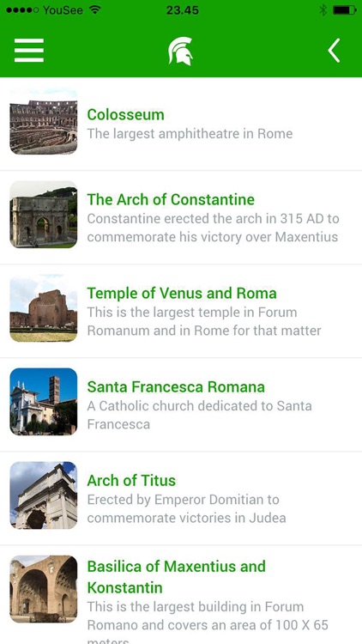Tap the battery indicator icon
This screenshot has height=644, width=362.
coord(344,10)
